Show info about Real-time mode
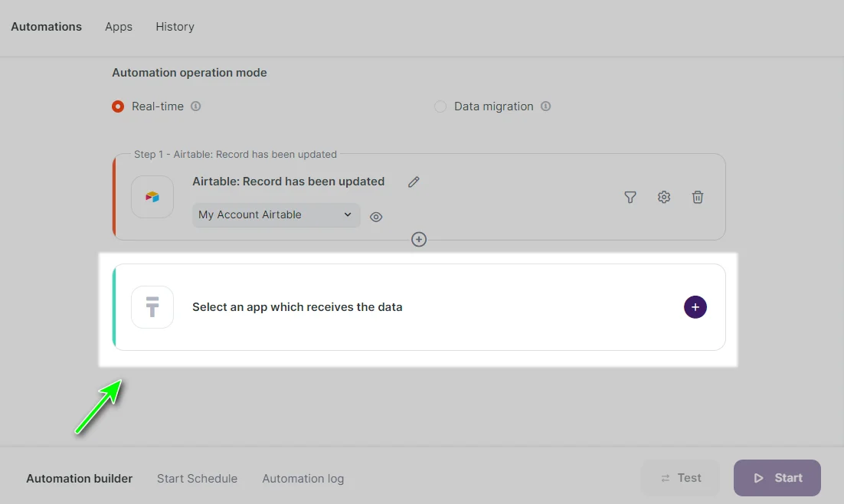Screen dimensions: 844x504 195,106
